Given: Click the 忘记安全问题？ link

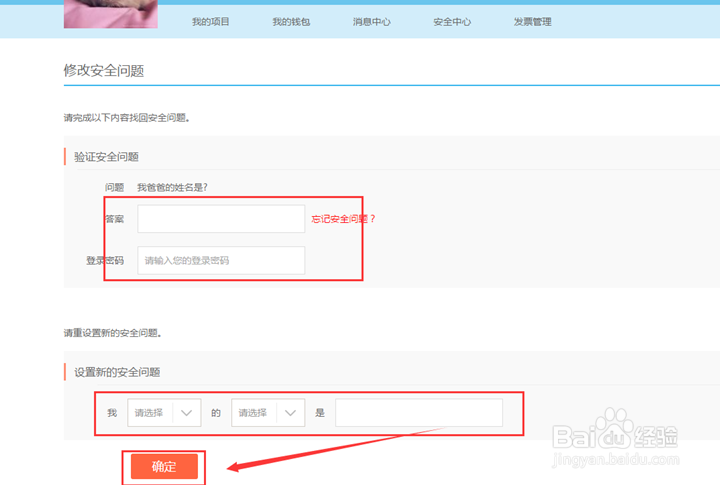Looking at the screenshot, I should point(343,219).
